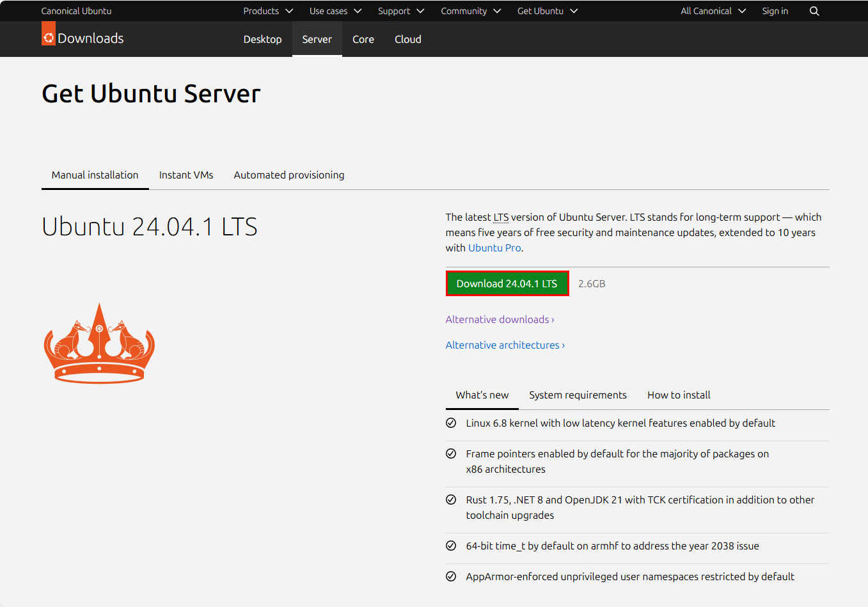Click the checkmark icon beside the Linux 6.8 kernel item

[x=451, y=423]
